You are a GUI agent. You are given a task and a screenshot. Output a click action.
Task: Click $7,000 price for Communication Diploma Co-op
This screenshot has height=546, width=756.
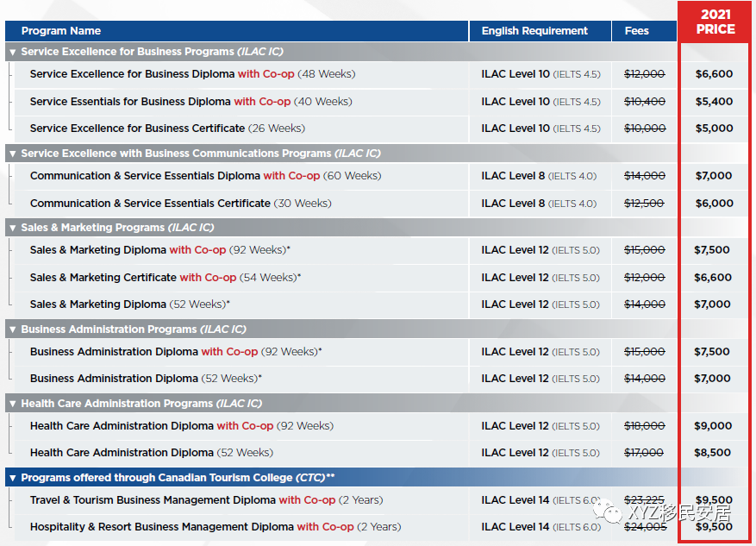tap(714, 176)
